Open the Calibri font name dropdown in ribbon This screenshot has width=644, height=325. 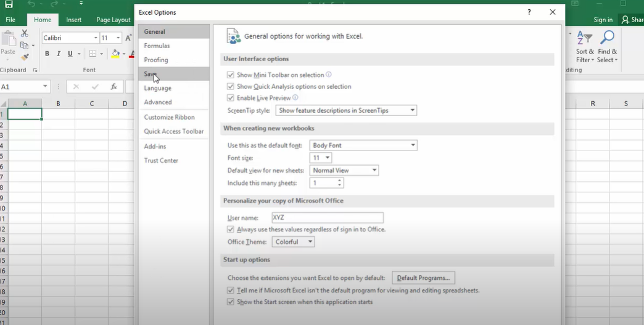point(96,38)
